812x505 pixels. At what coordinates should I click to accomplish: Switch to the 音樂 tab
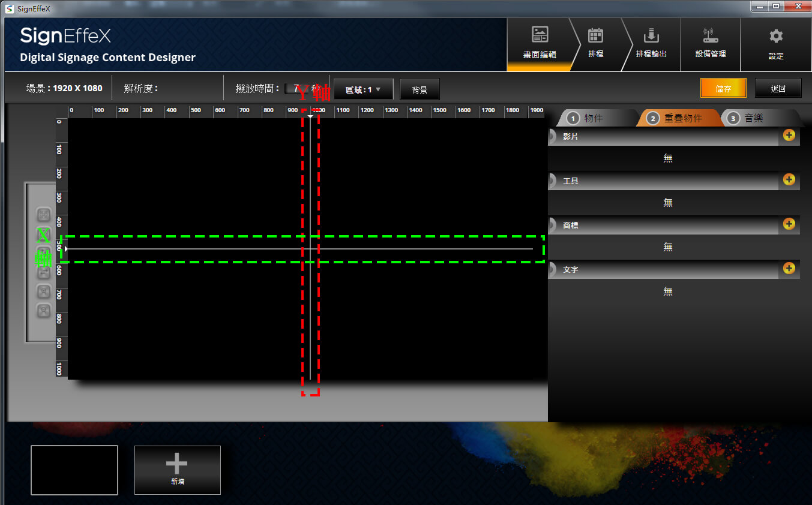point(753,118)
